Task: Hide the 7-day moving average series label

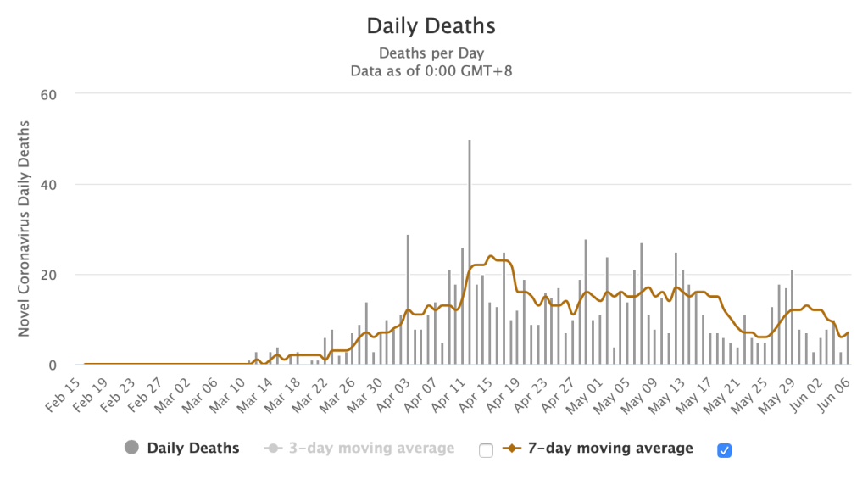Action: click(611, 448)
